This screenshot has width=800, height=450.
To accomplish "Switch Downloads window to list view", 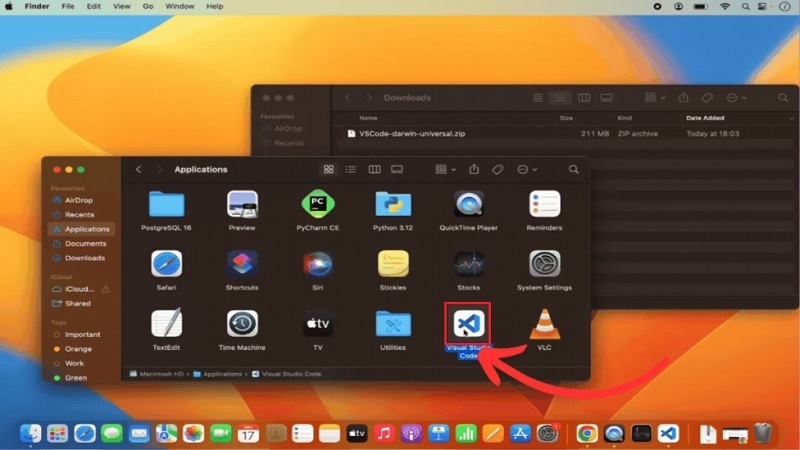I will pos(560,98).
